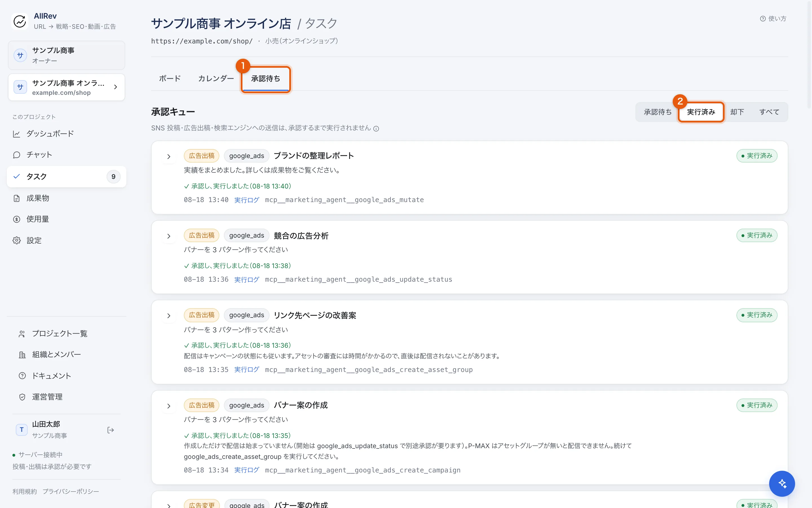Open 実行ログ for google_ads_update_status entry

pyautogui.click(x=247, y=279)
